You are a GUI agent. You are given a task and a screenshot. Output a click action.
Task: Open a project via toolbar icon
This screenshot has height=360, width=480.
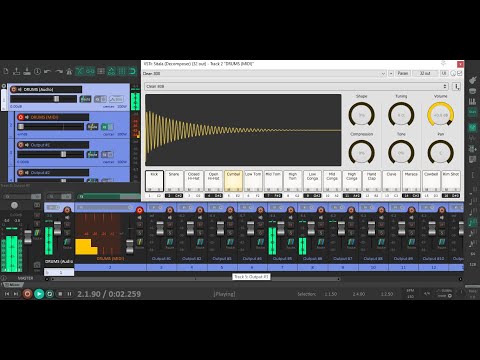(x=16, y=71)
